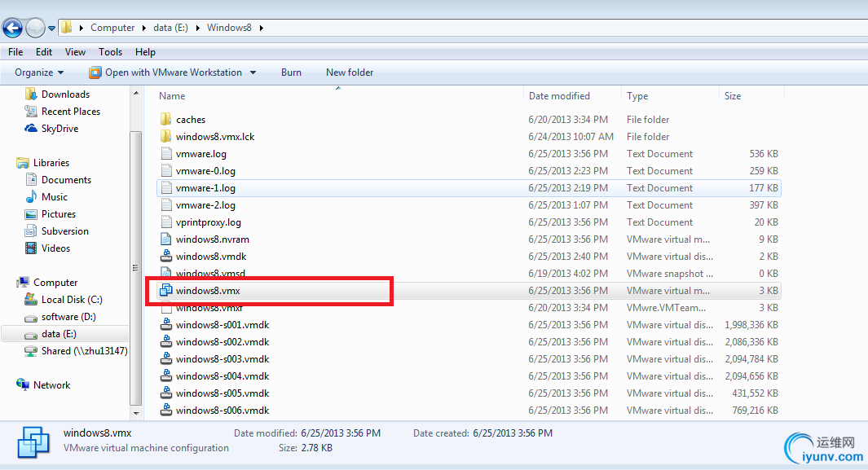Open the Shared (\\zhu13147) network drive

click(84, 351)
